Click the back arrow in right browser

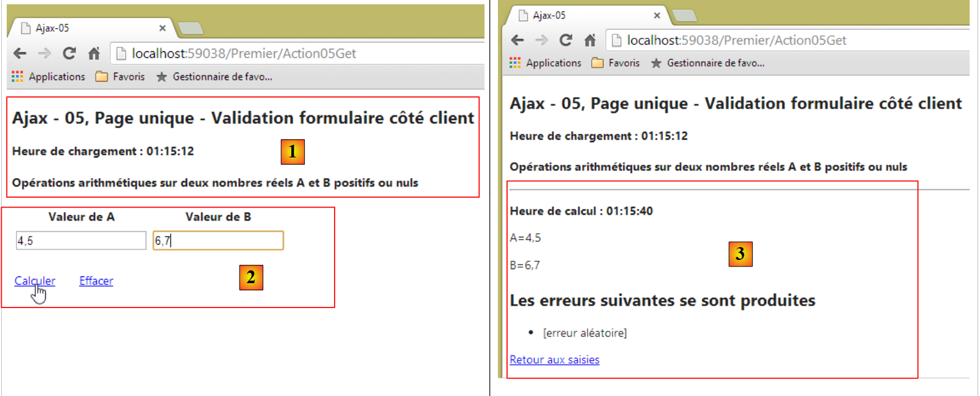point(517,40)
